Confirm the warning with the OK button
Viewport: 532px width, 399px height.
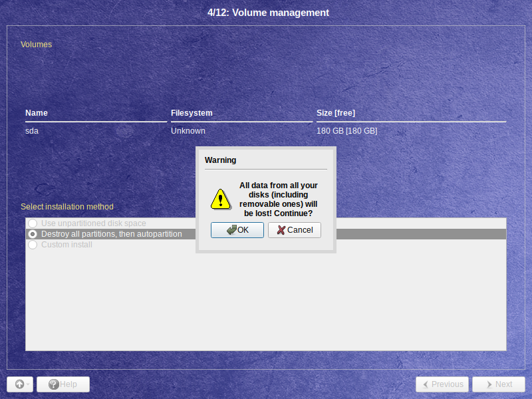coord(237,230)
